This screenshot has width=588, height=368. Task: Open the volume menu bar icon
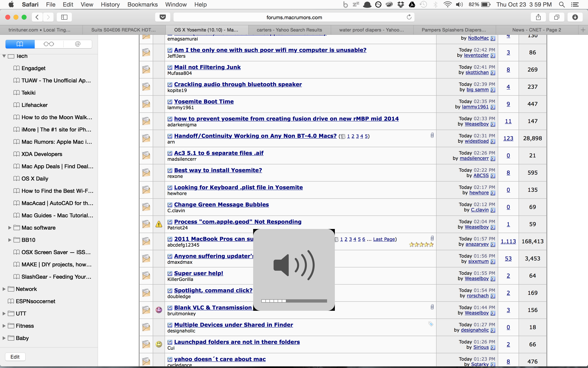[x=459, y=4]
